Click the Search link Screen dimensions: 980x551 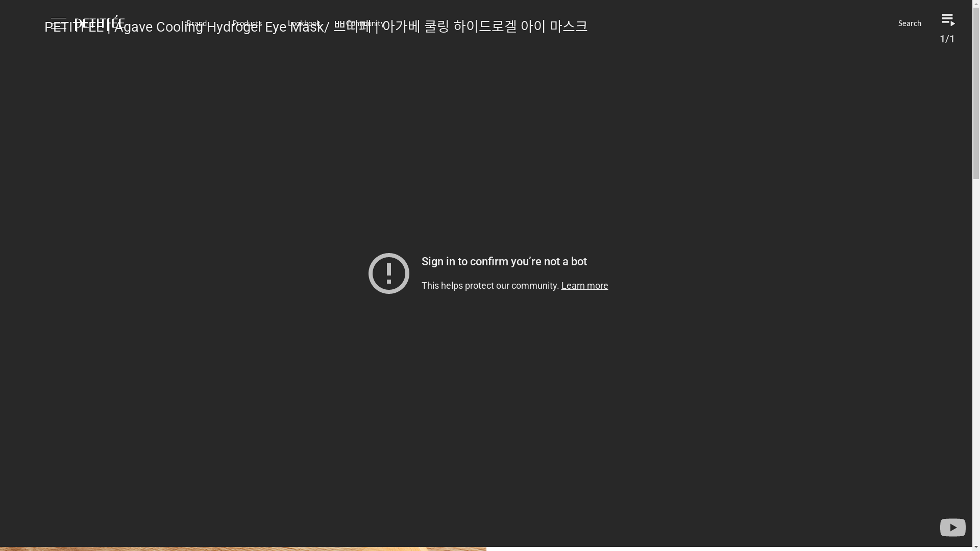910,23
